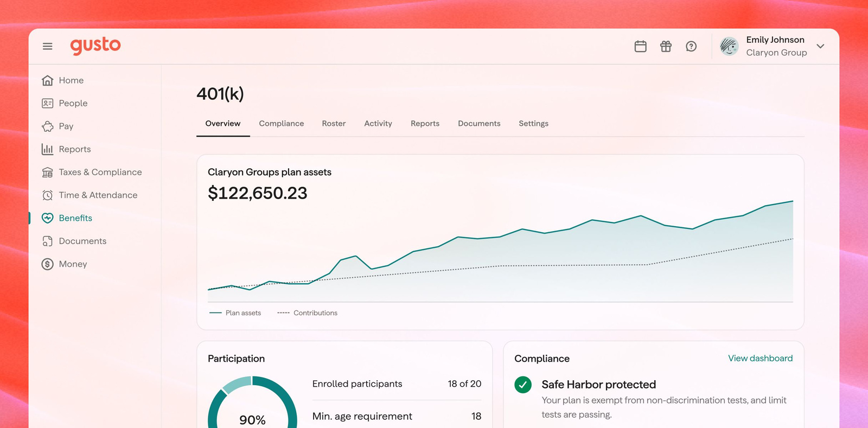Click the Gusto logo

(95, 46)
